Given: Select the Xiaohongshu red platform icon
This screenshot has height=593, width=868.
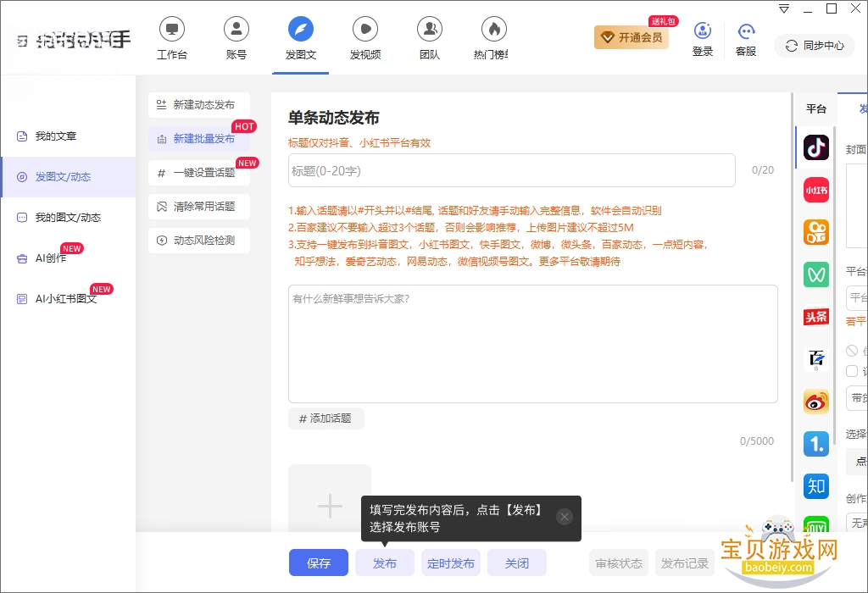Looking at the screenshot, I should 816,190.
